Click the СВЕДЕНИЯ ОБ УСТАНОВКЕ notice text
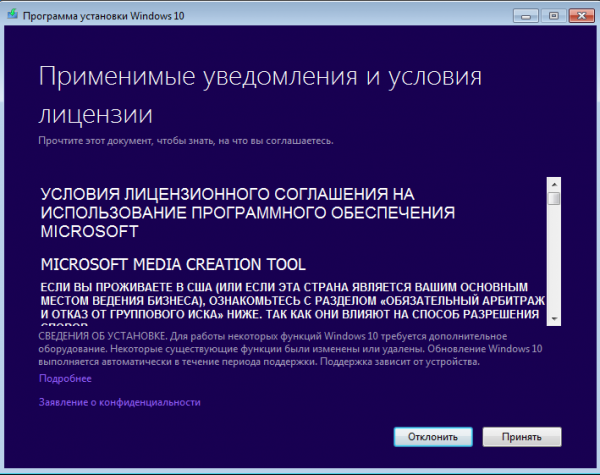Screen dimensions: 600x475 pos(290,349)
